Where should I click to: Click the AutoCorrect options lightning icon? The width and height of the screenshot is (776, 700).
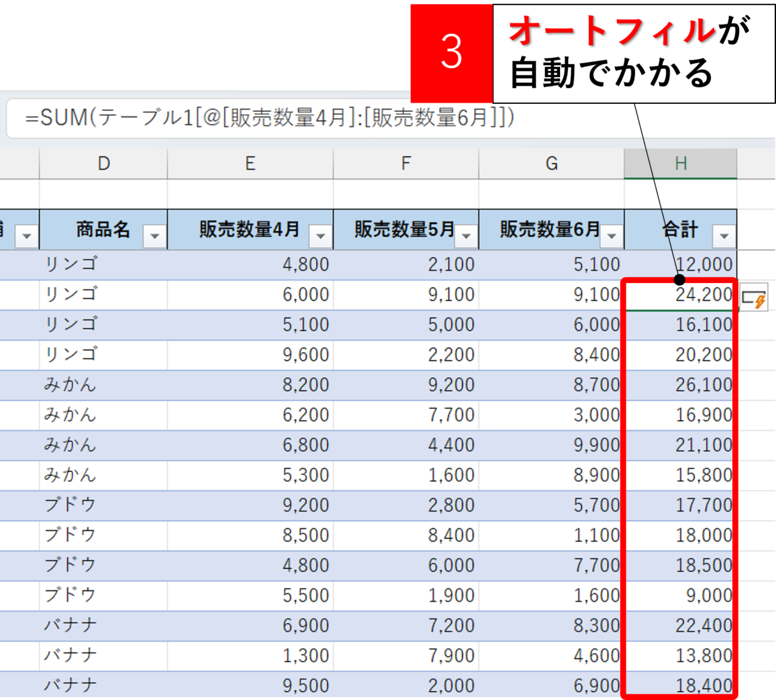(754, 299)
